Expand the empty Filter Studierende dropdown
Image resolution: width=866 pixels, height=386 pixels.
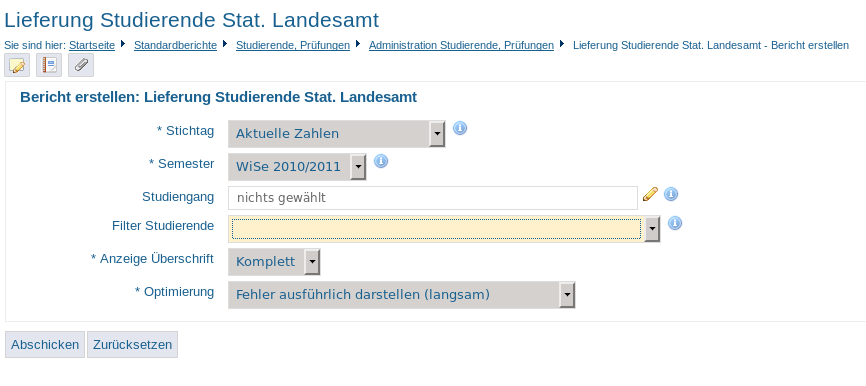point(444,229)
